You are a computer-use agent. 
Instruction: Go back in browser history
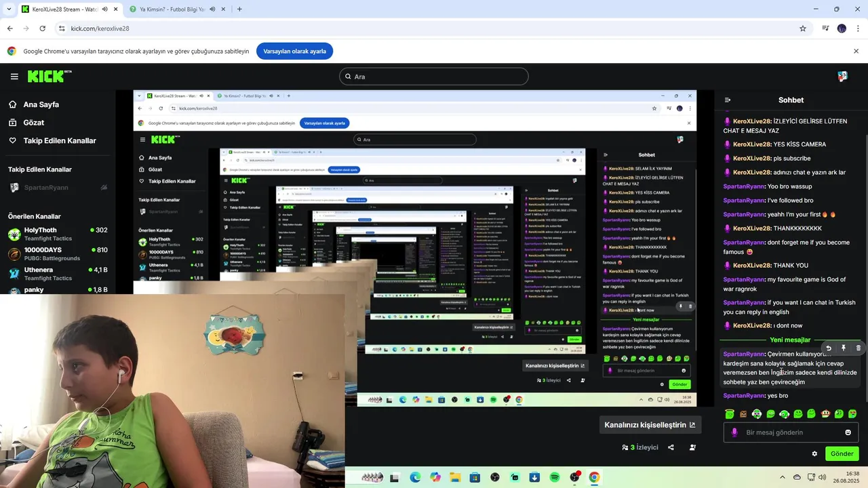9,28
